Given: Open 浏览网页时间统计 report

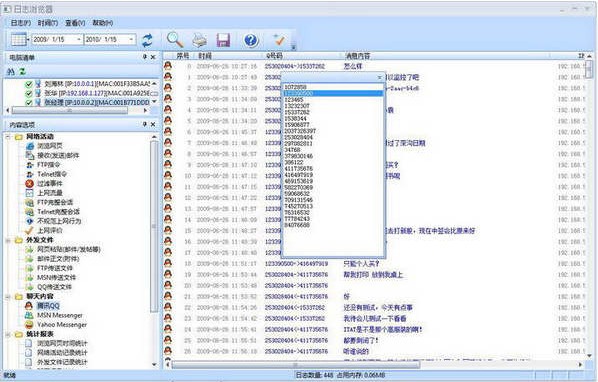Looking at the screenshot, I should (x=56, y=343).
